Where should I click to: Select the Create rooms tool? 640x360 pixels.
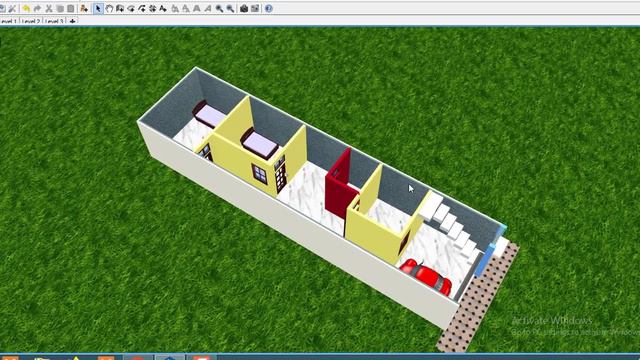tap(131, 8)
